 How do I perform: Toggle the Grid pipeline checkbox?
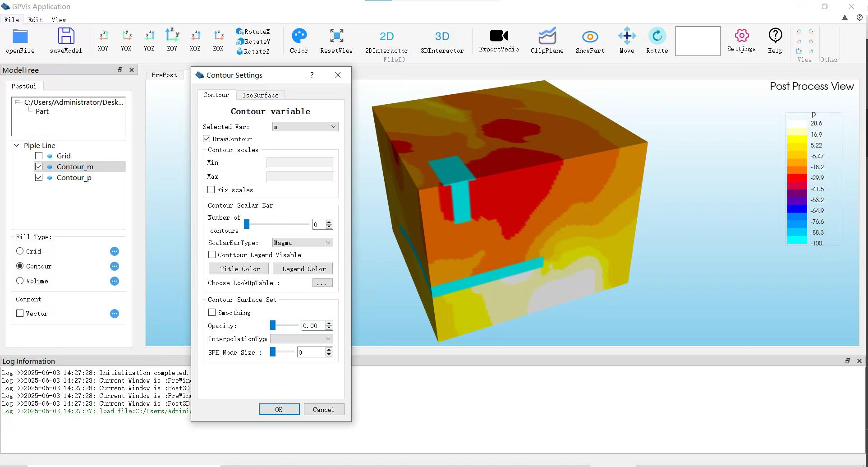click(39, 156)
